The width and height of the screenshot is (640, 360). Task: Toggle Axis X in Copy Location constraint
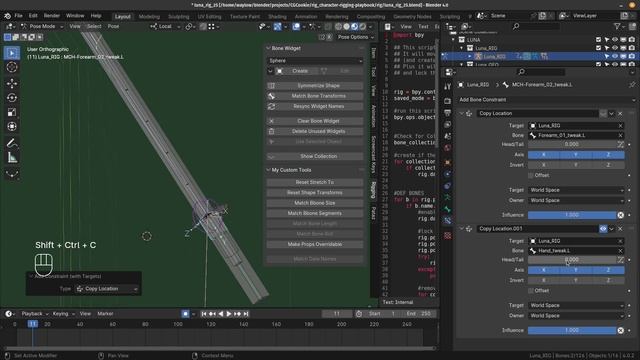click(544, 155)
